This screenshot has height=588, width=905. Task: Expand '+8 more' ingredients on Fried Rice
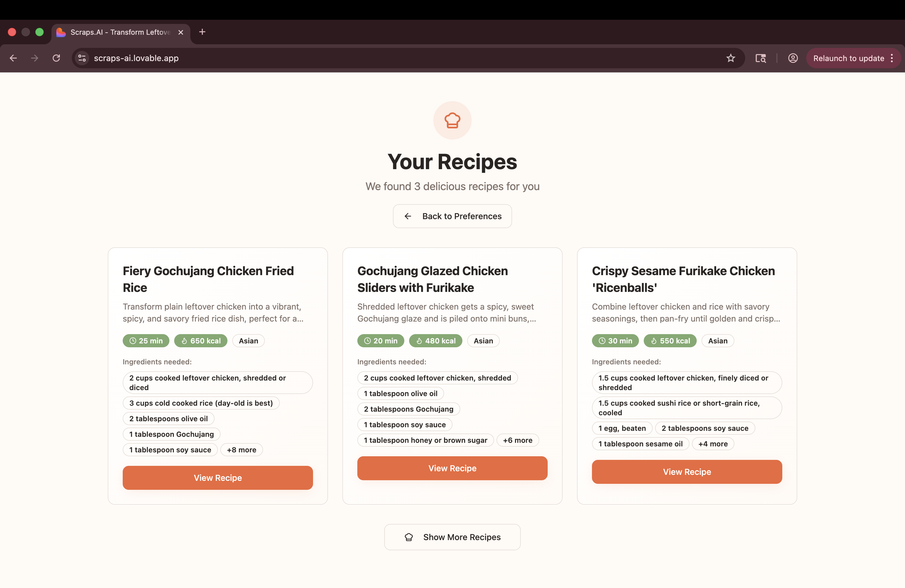[241, 450]
